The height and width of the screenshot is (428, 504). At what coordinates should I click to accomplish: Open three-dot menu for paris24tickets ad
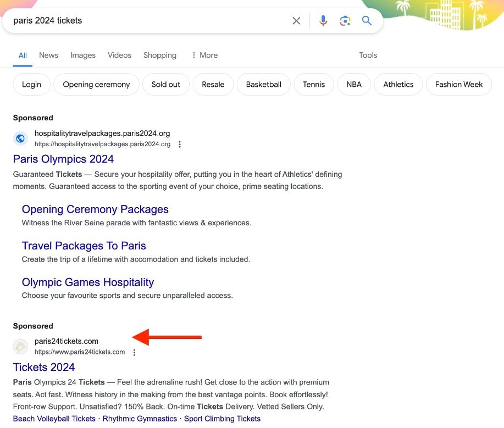[134, 352]
